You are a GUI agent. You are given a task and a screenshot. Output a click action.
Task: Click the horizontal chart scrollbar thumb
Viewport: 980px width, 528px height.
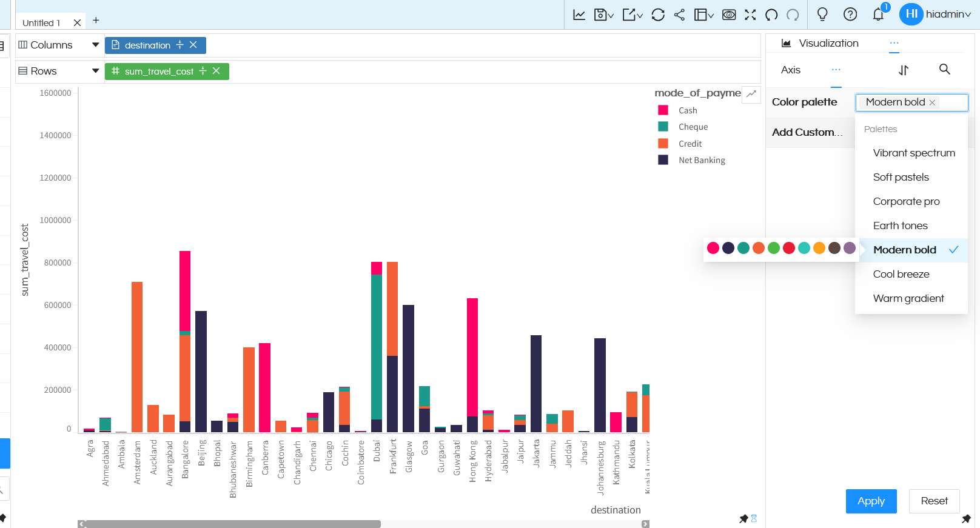click(x=233, y=524)
